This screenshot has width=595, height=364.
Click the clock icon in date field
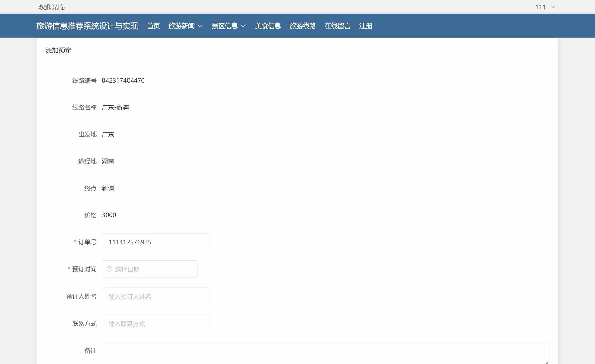(x=109, y=269)
